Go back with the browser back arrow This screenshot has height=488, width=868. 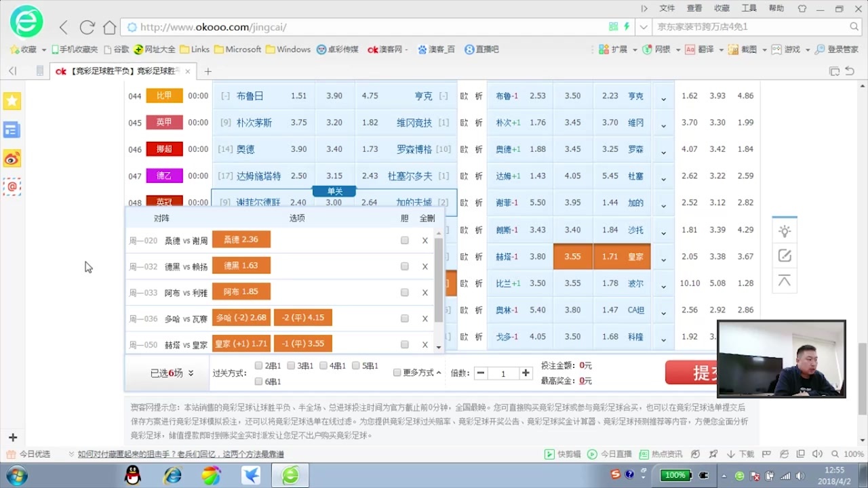64,27
